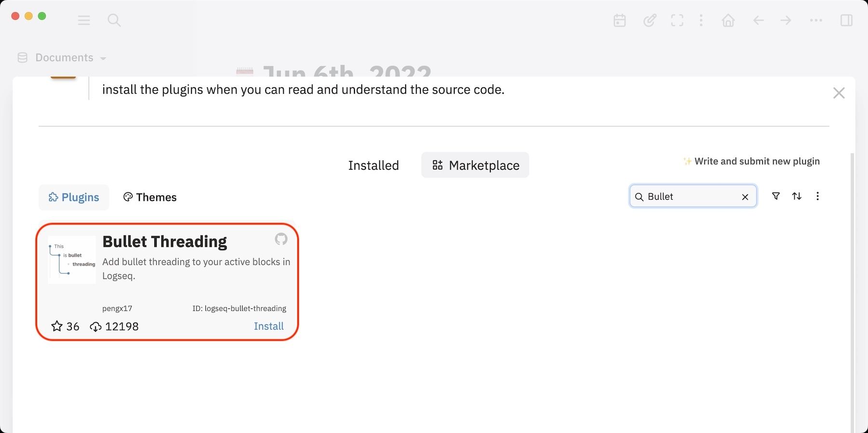Image resolution: width=868 pixels, height=433 pixels.
Task: Select the Marketplace tab
Action: [475, 166]
